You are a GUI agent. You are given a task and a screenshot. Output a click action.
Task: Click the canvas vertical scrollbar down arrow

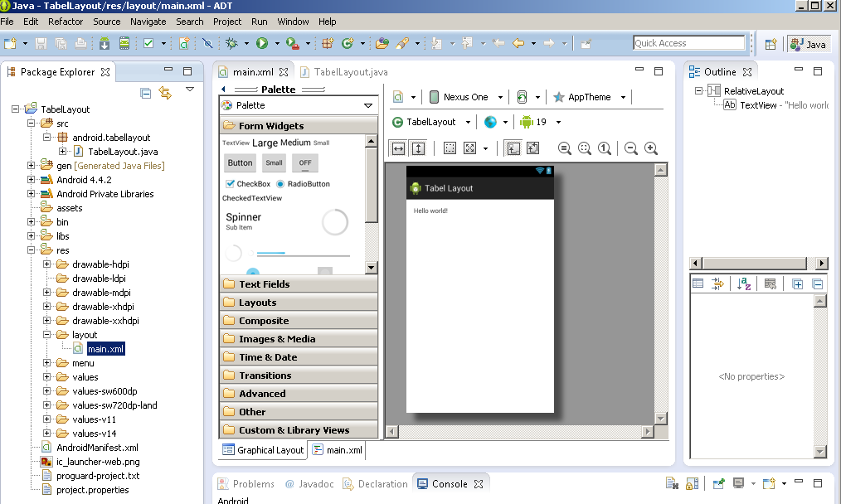coord(661,419)
